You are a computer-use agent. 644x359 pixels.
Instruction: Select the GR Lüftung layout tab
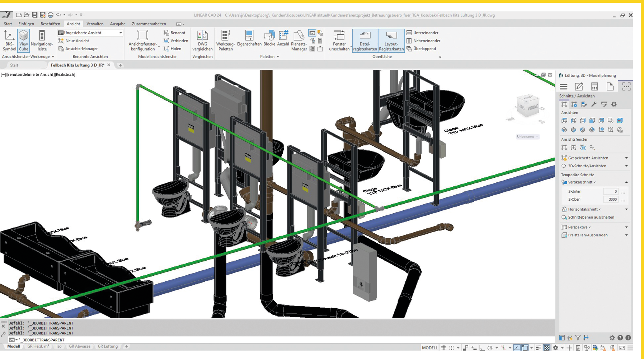tap(108, 346)
